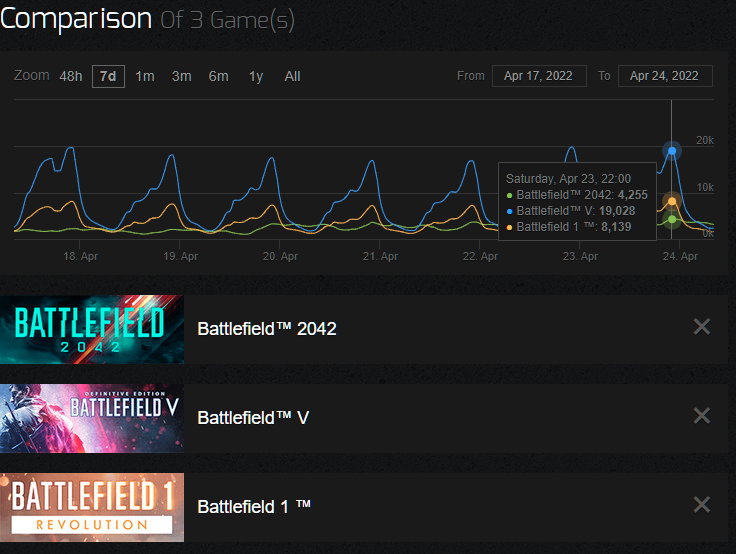
Task: Click the 19. Apr axis label
Action: [x=181, y=256]
